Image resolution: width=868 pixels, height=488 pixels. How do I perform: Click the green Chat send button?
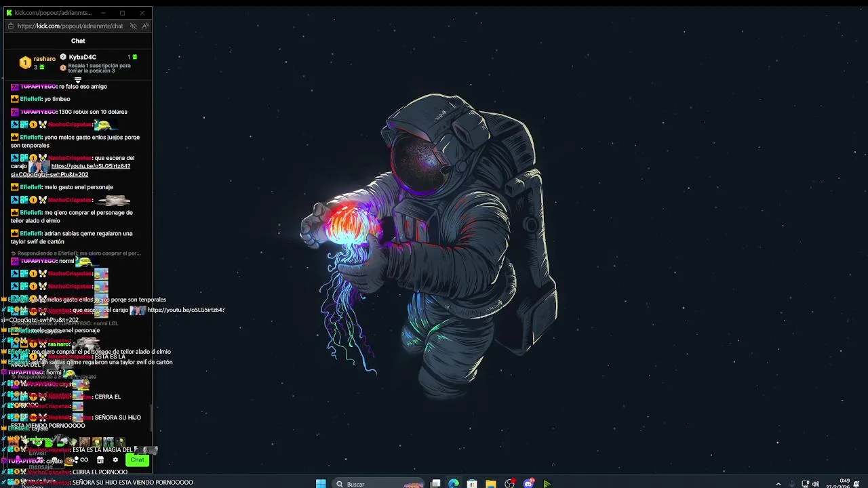coord(137,460)
